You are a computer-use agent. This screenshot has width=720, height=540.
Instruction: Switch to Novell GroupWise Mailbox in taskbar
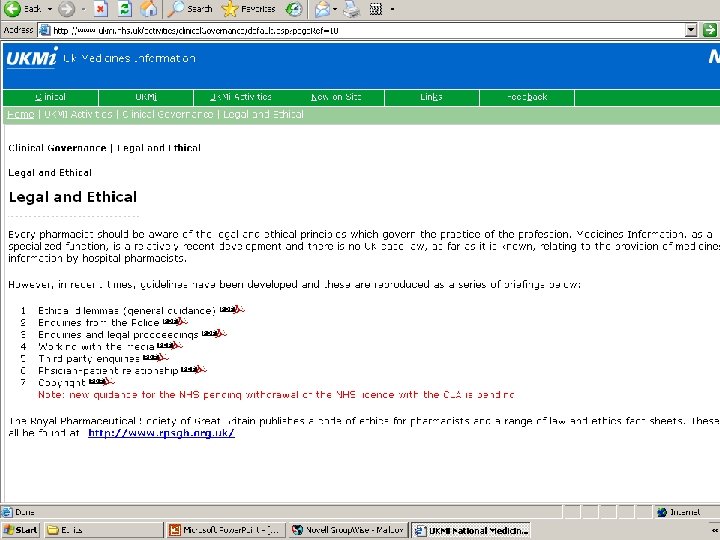click(x=348, y=530)
